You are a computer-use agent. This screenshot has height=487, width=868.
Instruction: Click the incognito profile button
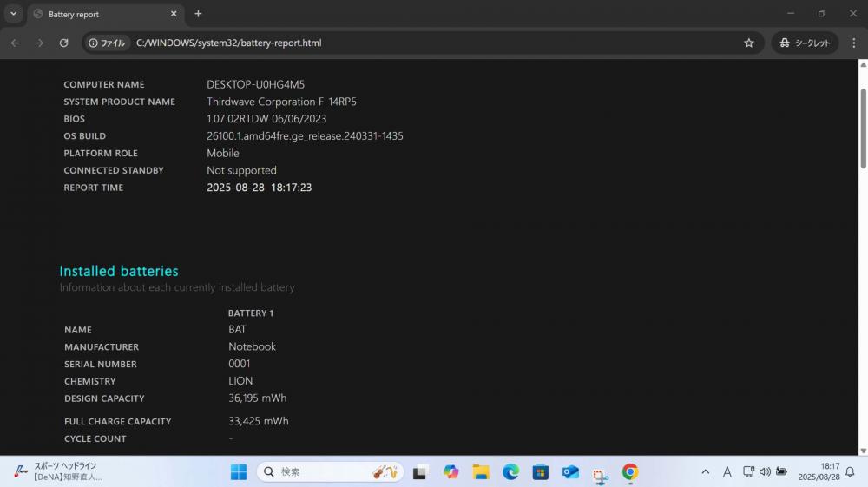(805, 43)
